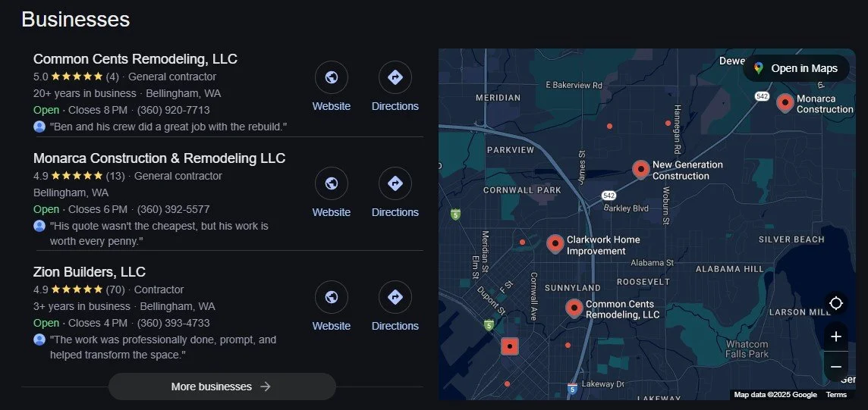This screenshot has width=868, height=410.
Task: Open Zion Builders website globe icon
Action: (331, 297)
